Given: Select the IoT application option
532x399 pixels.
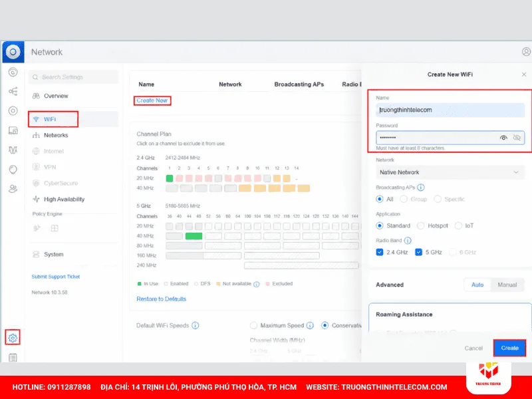Looking at the screenshot, I should tap(458, 225).
